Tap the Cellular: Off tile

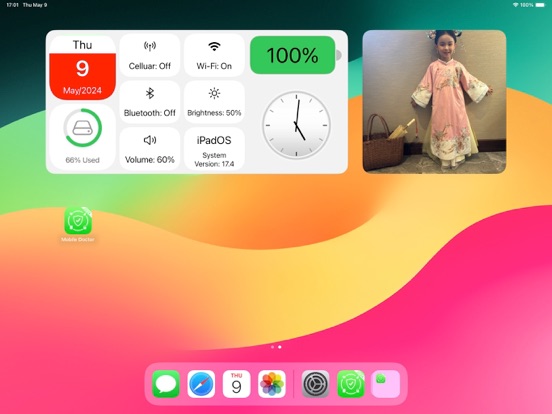click(x=150, y=55)
